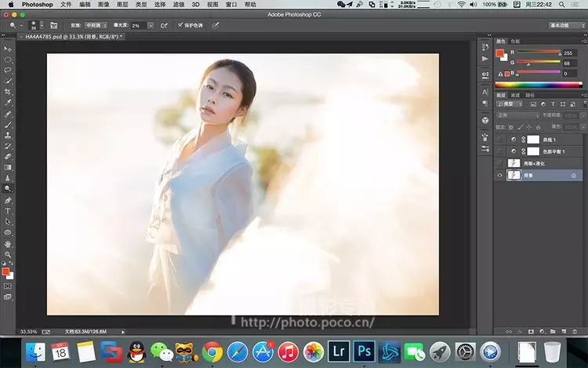Open the 范围 range dropdown (中间调)

click(96, 25)
